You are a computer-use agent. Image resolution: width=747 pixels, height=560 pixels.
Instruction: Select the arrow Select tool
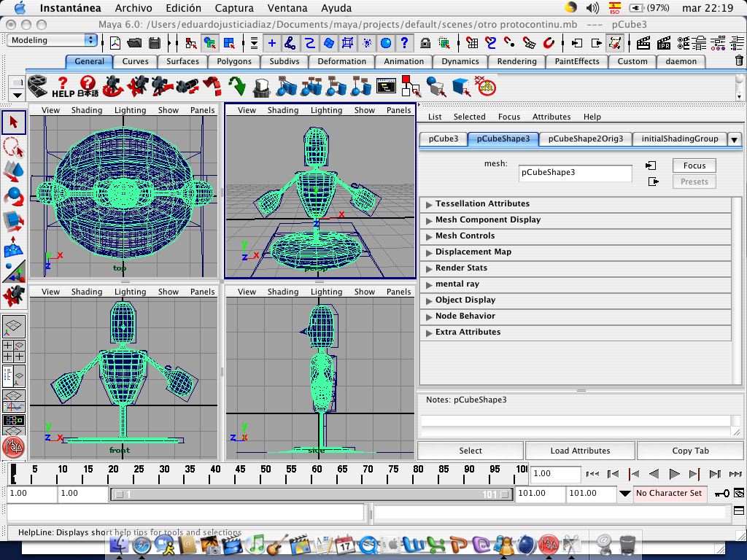pyautogui.click(x=13, y=122)
